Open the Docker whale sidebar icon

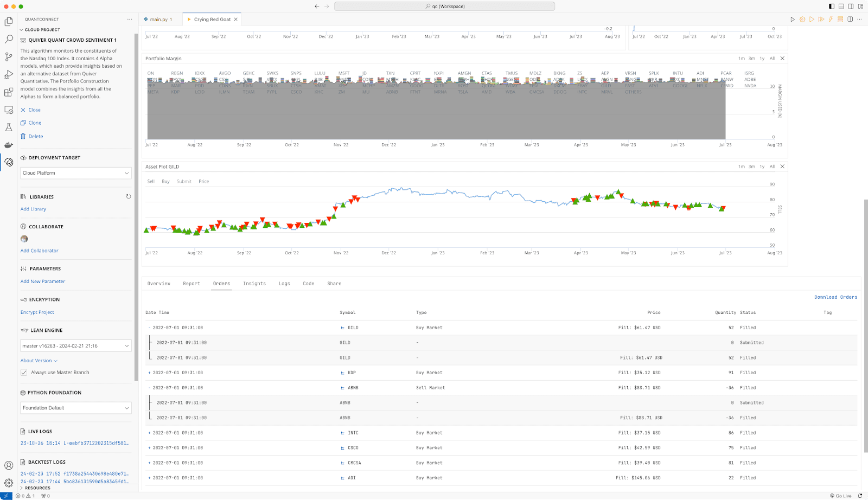click(9, 145)
